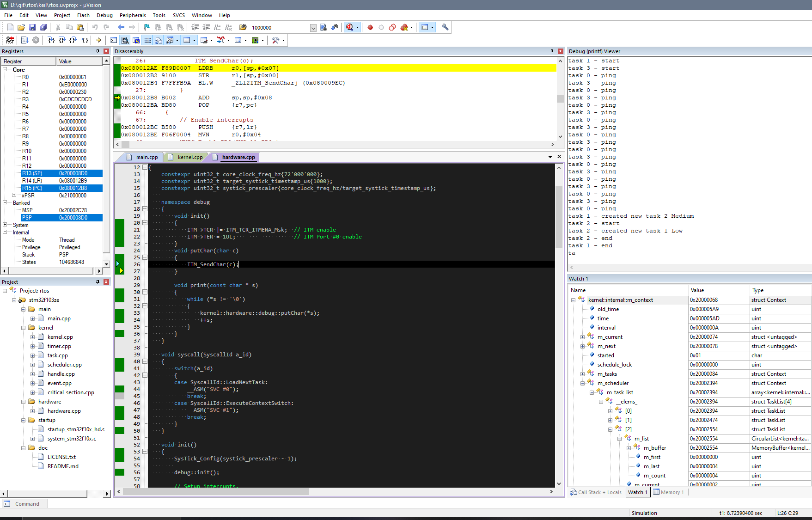Screen dimensions: 812x520
Task: Click Disassembly vertical scrollbar thumb
Action: [x=560, y=98]
